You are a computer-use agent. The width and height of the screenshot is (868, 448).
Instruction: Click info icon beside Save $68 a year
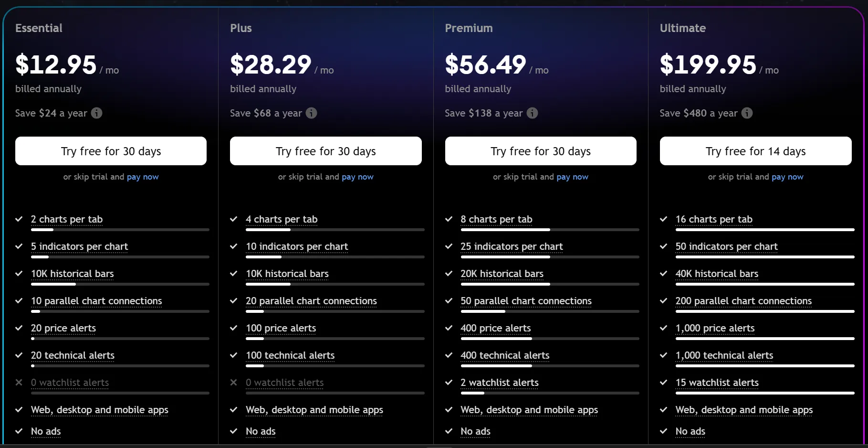(311, 113)
